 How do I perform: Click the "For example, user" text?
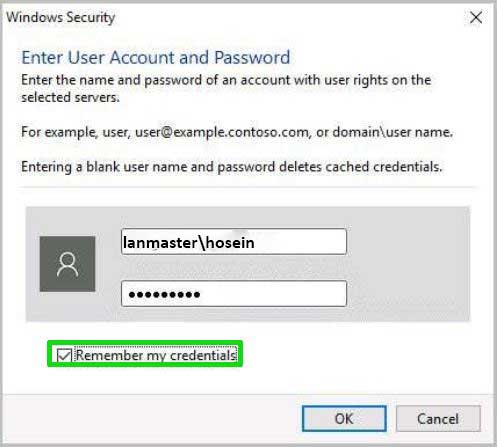pyautogui.click(x=75, y=132)
